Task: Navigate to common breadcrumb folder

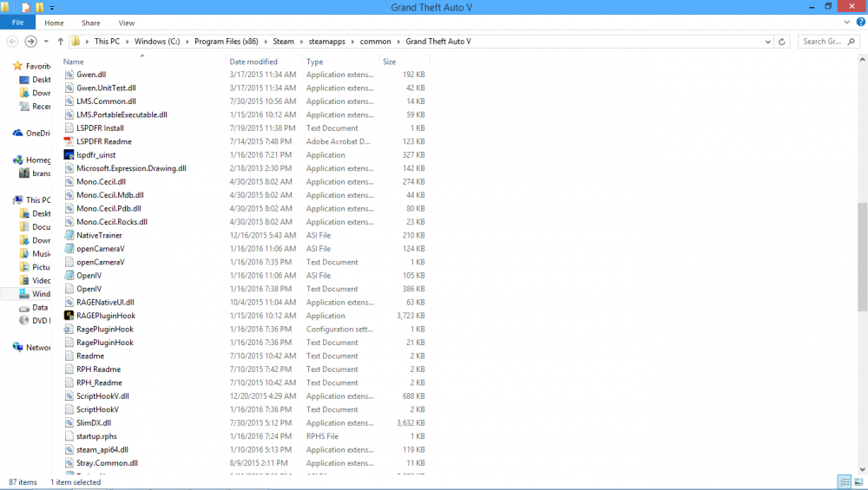Action: [375, 42]
